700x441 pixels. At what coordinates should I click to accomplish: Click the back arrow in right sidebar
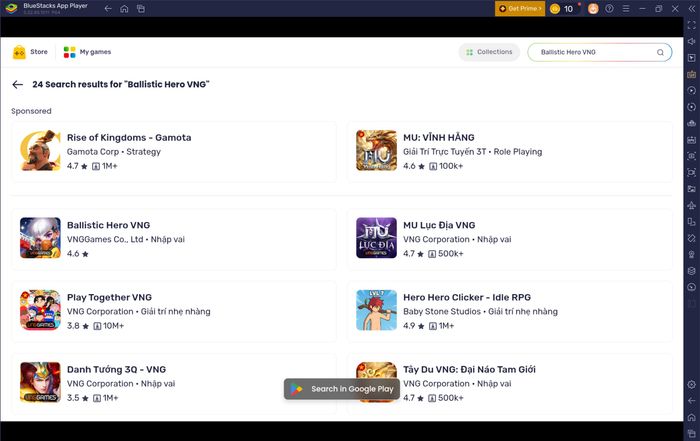(692, 401)
